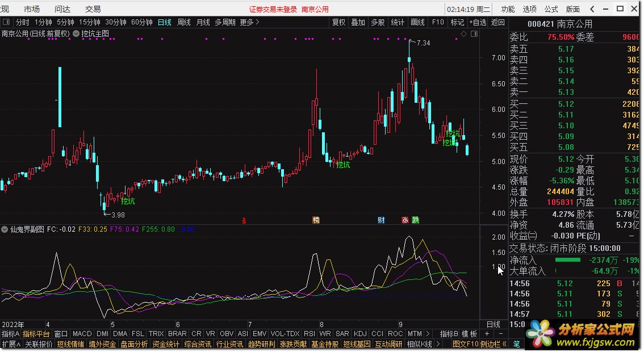Select the VOL-TDX indicator
The image size is (644, 352).
click(x=285, y=334)
